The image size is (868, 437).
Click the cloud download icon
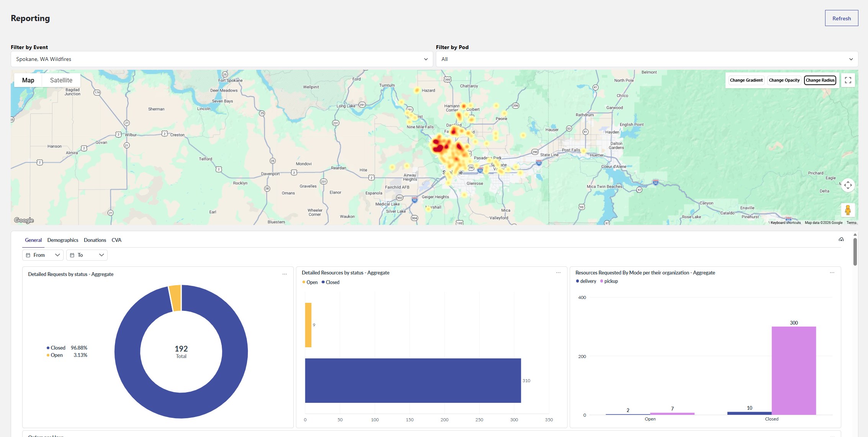tap(841, 239)
